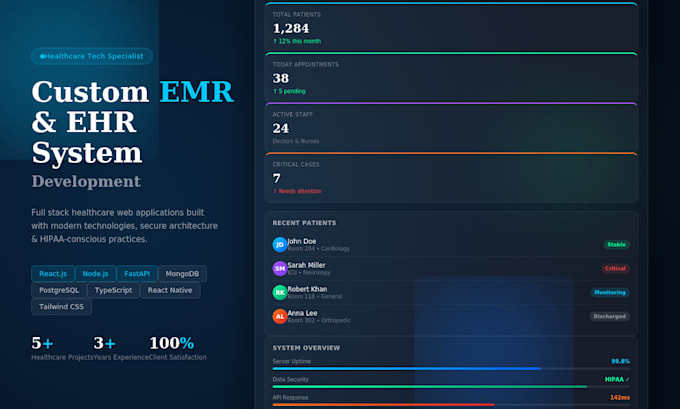Open the Critical Cases stat card
Image resolution: width=680 pixels, height=409 pixels.
click(451, 177)
